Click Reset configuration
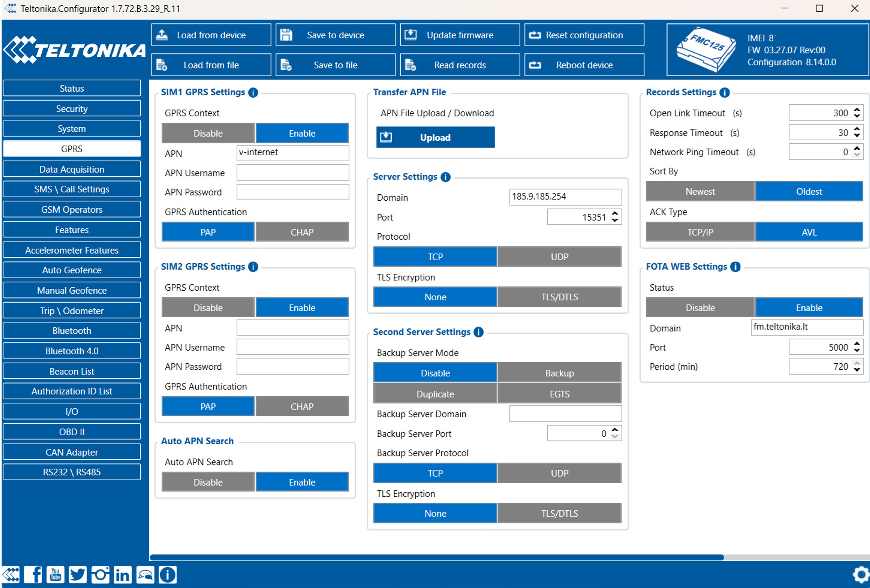The image size is (870, 588). pyautogui.click(x=584, y=35)
